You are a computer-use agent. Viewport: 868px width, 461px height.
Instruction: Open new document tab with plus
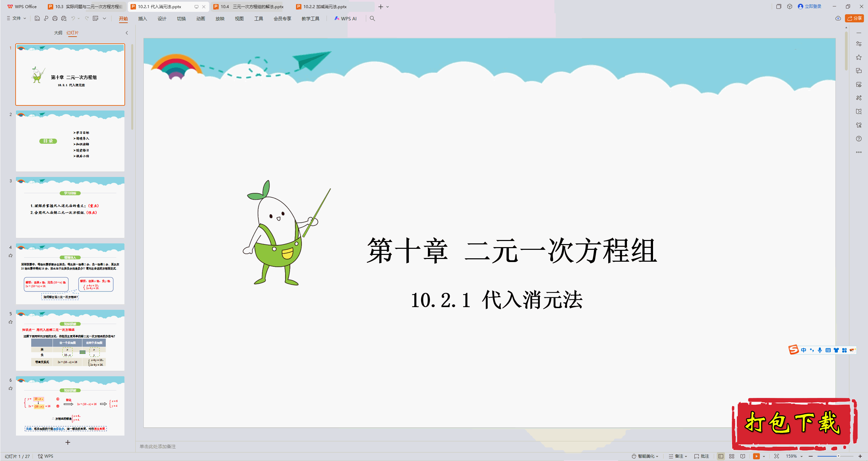[x=381, y=7]
